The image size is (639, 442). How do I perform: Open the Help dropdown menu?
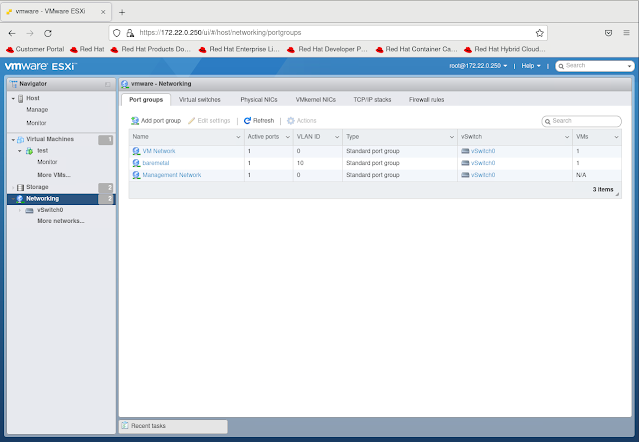(x=531, y=66)
